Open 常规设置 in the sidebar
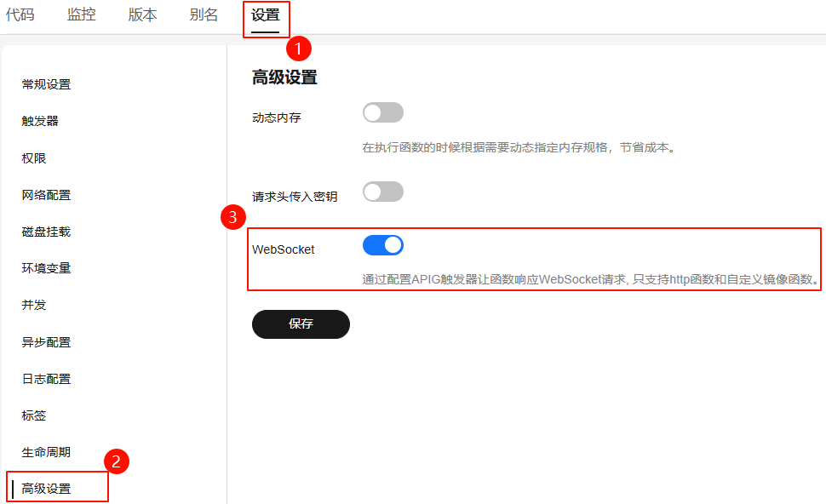The image size is (826, 504). tap(46, 84)
